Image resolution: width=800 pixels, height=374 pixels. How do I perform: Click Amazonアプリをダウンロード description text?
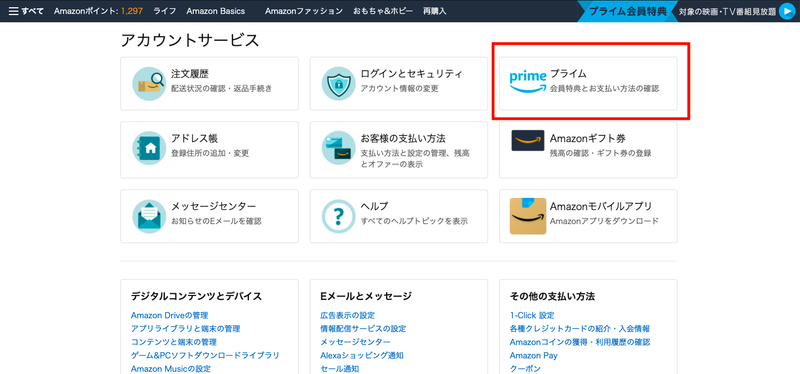pyautogui.click(x=605, y=221)
